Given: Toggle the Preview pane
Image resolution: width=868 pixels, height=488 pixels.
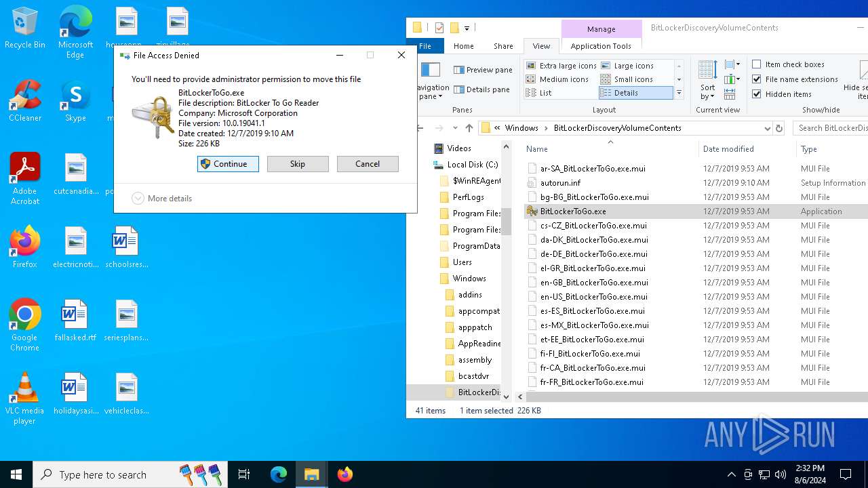Looking at the screenshot, I should point(483,70).
